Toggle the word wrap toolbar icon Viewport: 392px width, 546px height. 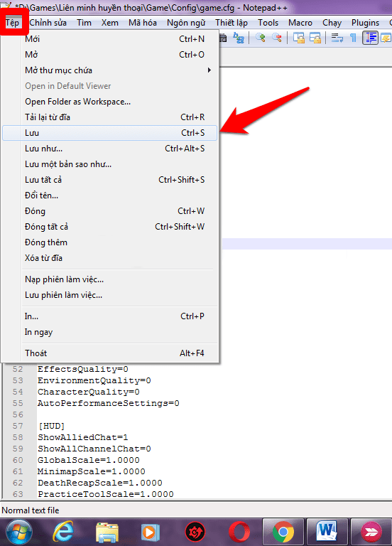pyautogui.click(x=337, y=38)
